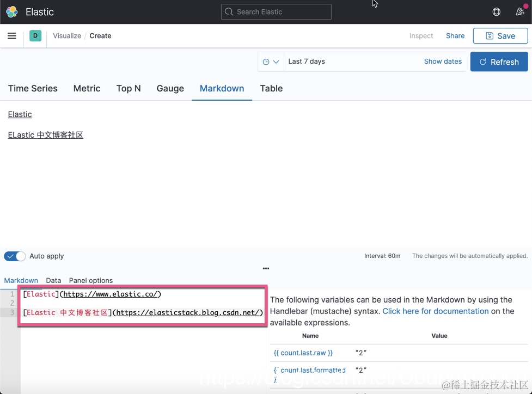
Task: Click the Refresh button
Action: click(499, 61)
